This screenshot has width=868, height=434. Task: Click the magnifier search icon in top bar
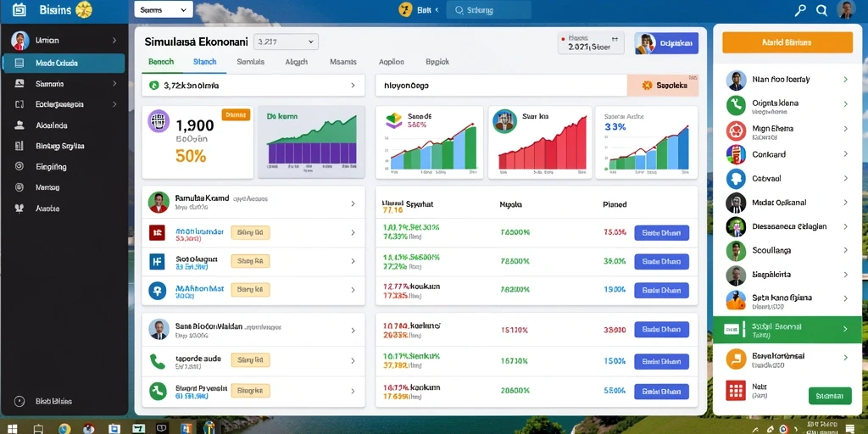point(822,10)
